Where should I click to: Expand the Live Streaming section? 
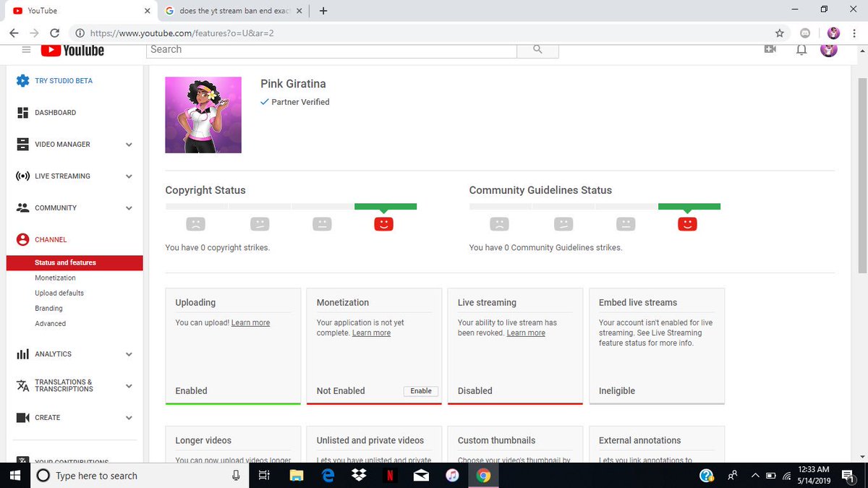(x=129, y=176)
